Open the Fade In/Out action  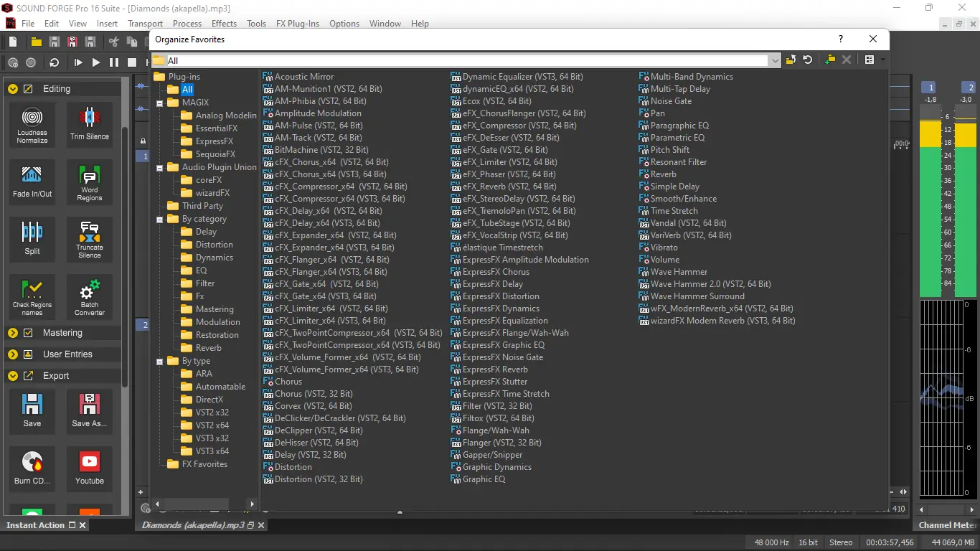[x=32, y=182]
